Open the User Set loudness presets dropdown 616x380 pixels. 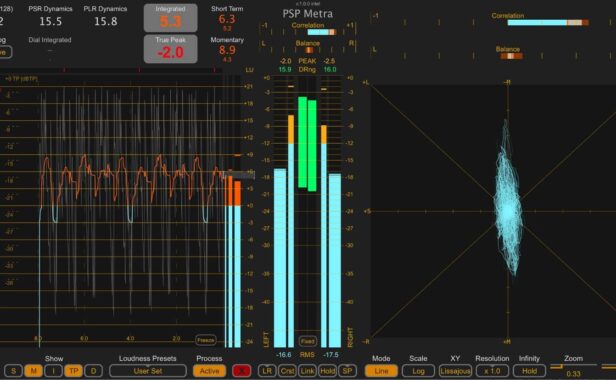pos(148,371)
